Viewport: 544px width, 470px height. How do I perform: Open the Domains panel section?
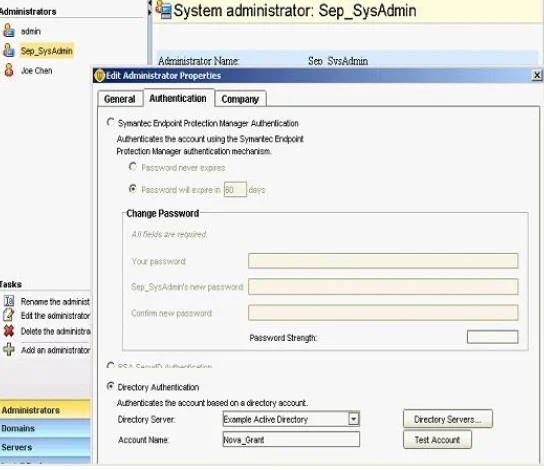(45, 428)
